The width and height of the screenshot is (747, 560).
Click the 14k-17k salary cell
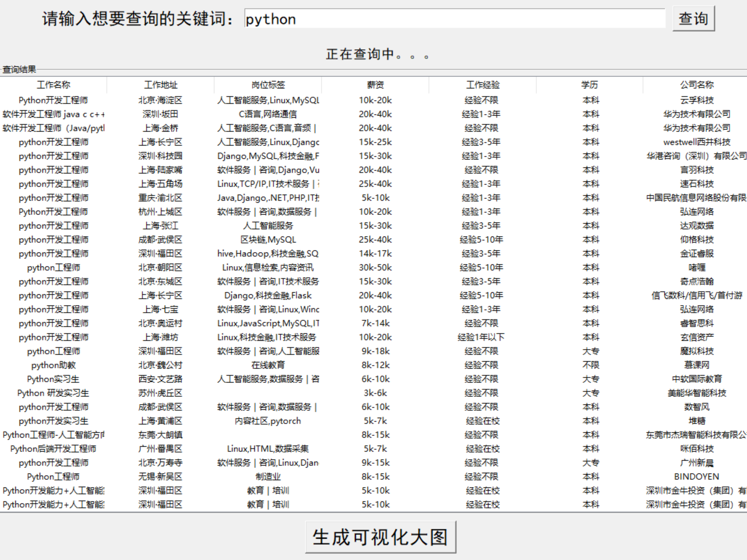click(375, 253)
